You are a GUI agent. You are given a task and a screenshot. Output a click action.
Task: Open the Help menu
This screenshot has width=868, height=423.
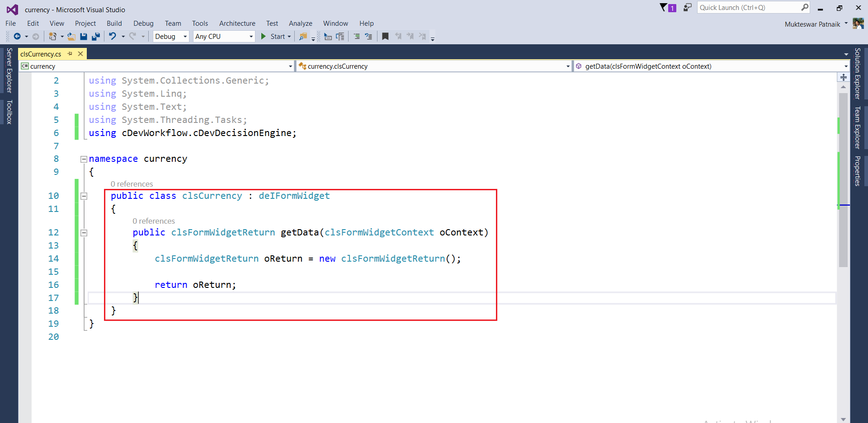(x=367, y=23)
